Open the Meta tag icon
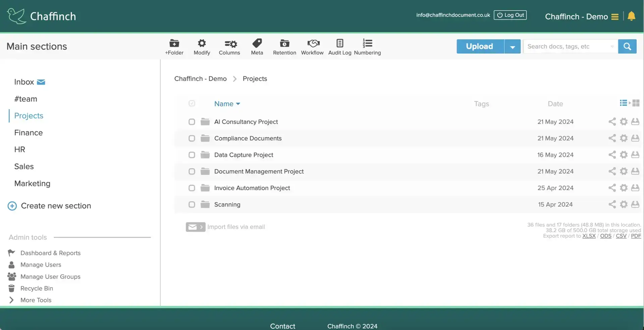Screen dimensions: 644x330 click(257, 44)
